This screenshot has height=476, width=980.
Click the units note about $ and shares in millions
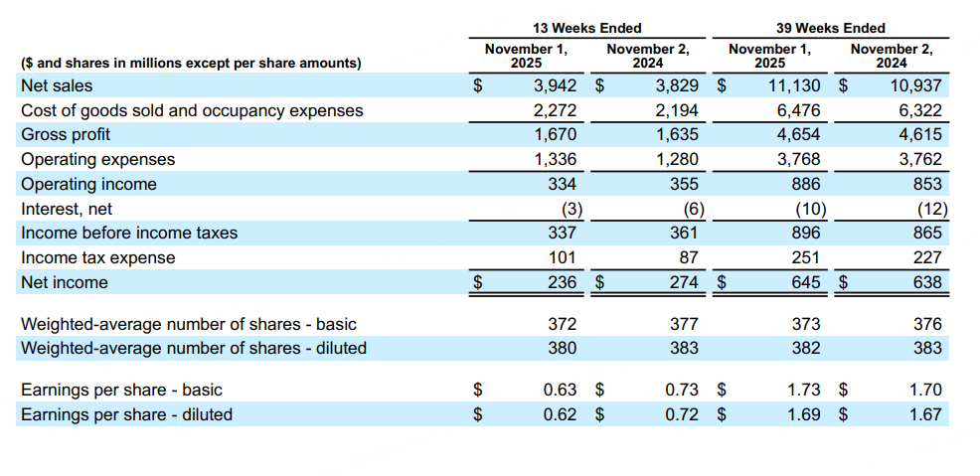tap(191, 64)
